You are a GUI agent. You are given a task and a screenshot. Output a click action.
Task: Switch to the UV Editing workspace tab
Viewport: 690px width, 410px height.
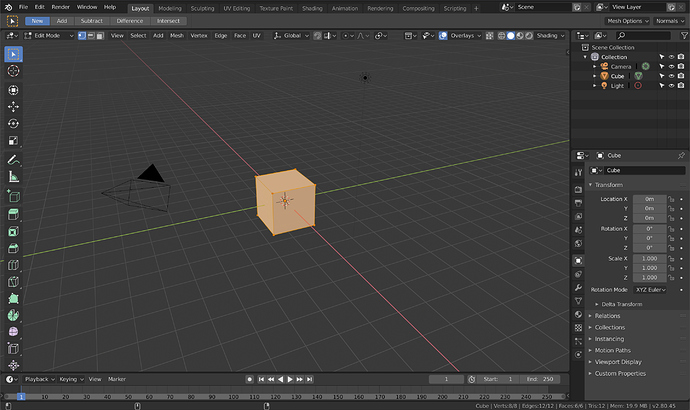(237, 8)
